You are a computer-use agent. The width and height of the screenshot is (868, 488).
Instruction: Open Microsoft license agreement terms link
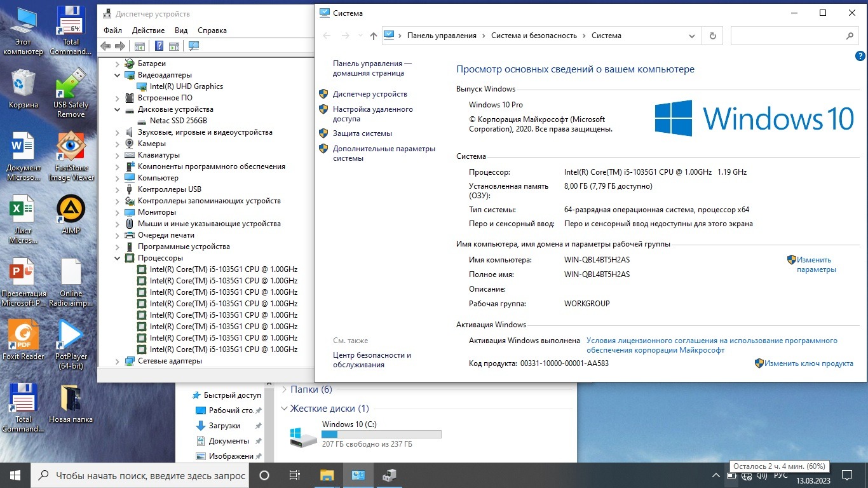[x=712, y=346]
